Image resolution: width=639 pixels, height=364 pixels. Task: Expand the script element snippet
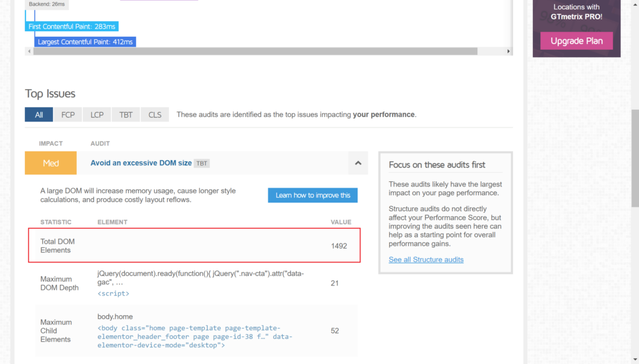point(113,293)
